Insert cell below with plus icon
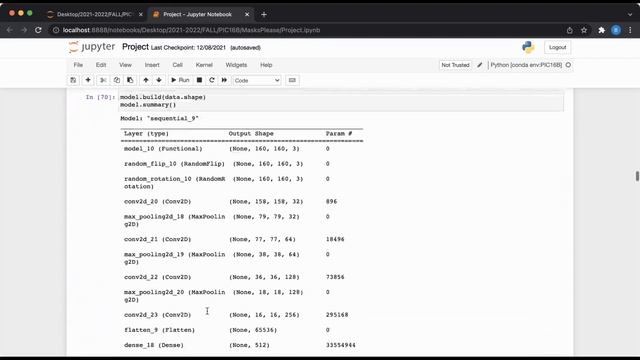Image resolution: width=640 pixels, height=360 pixels. pos(88,80)
